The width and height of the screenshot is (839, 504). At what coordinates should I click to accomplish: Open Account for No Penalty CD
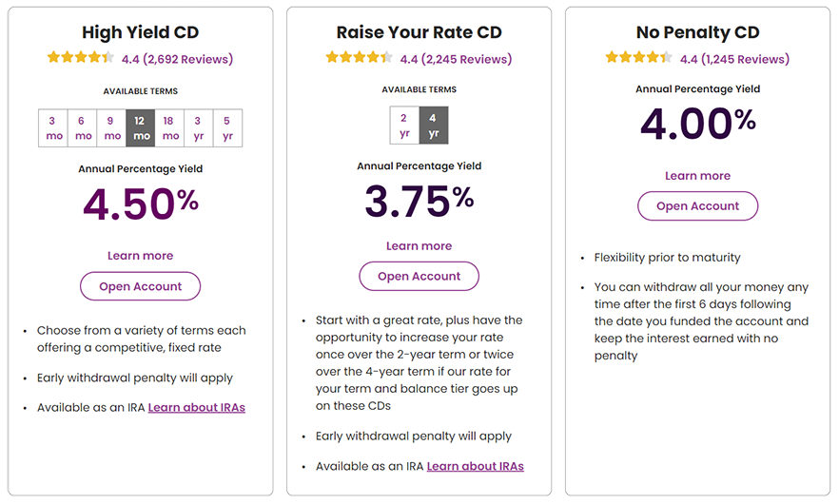(698, 206)
